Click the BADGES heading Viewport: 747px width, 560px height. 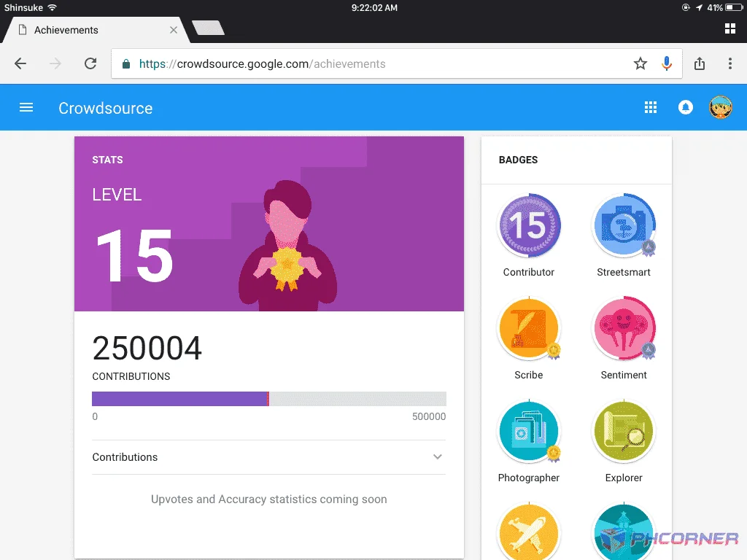pyautogui.click(x=518, y=160)
